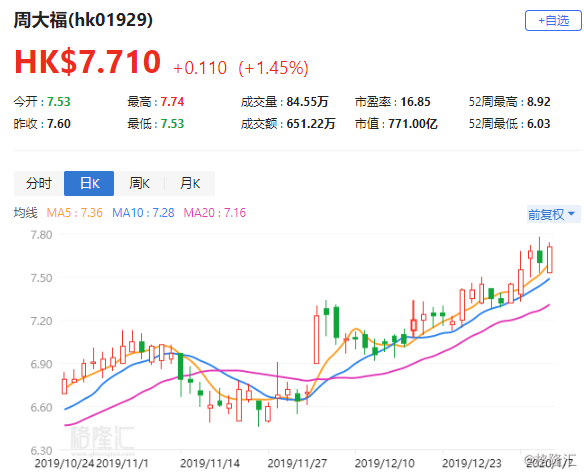The width and height of the screenshot is (584, 474).
Task: Toggle the MA10 moving average label
Action: click(143, 213)
